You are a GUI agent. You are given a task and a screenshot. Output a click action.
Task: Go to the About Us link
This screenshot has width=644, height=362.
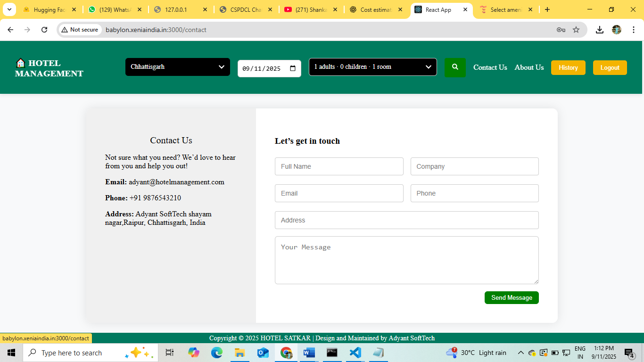[x=529, y=67]
